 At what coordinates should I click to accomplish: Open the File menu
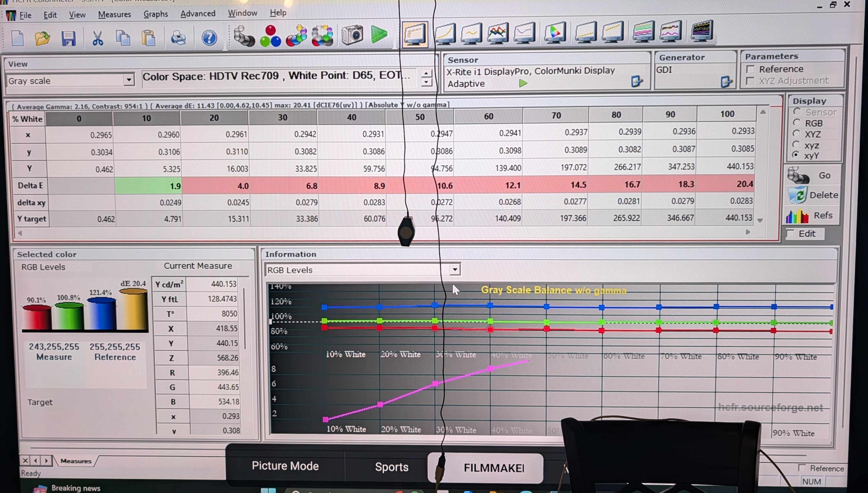coord(25,15)
